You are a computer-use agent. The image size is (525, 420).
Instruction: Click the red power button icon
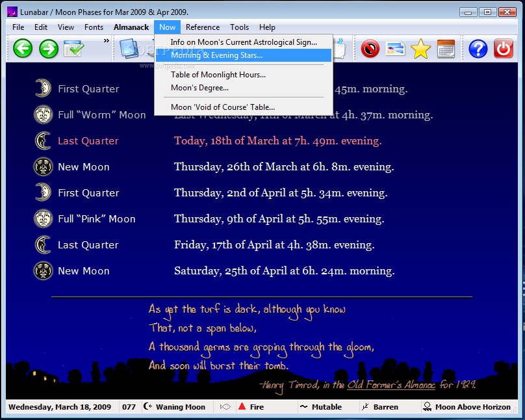click(504, 49)
